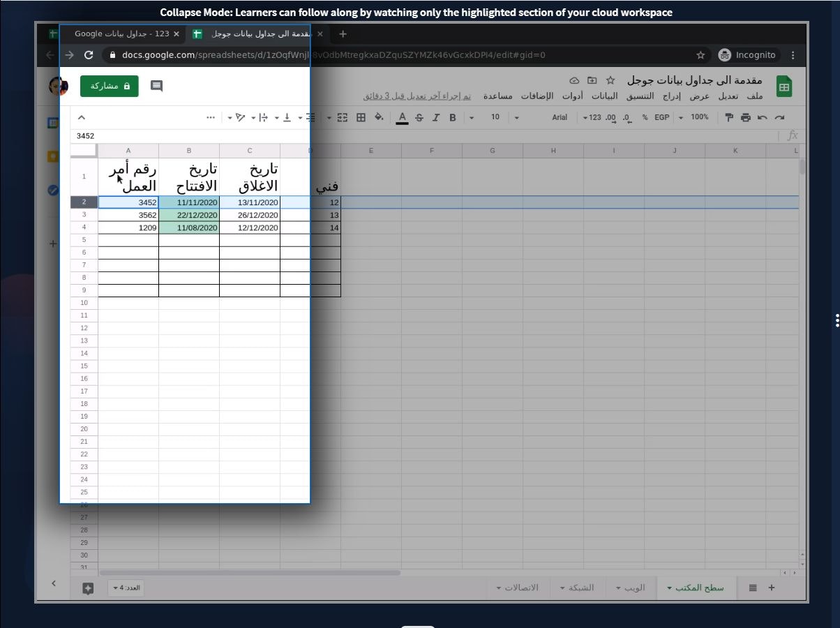Open the مساعدة menu
840x628 pixels.
tap(498, 96)
